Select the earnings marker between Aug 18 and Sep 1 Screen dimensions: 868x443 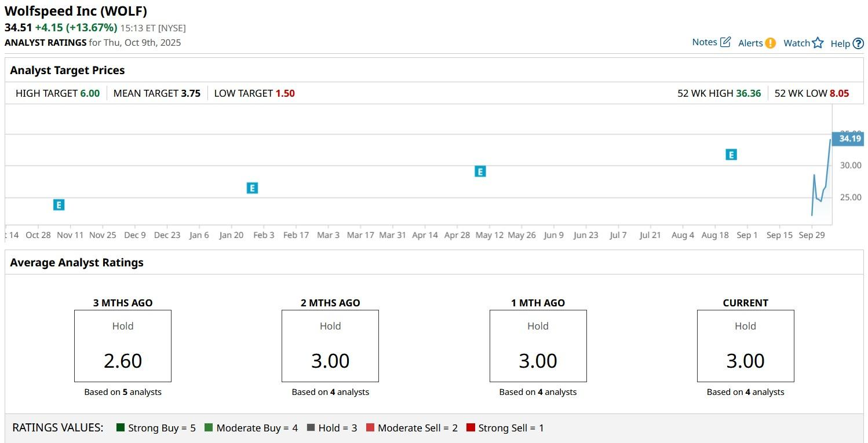tap(731, 155)
